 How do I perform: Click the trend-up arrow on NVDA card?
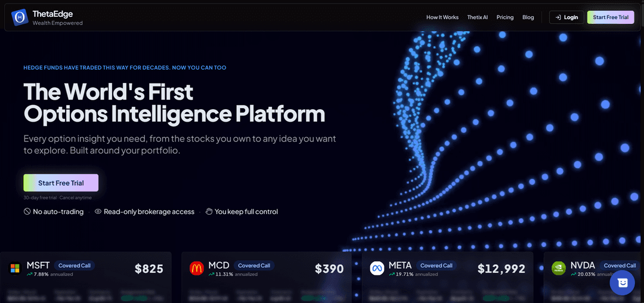[x=574, y=274]
